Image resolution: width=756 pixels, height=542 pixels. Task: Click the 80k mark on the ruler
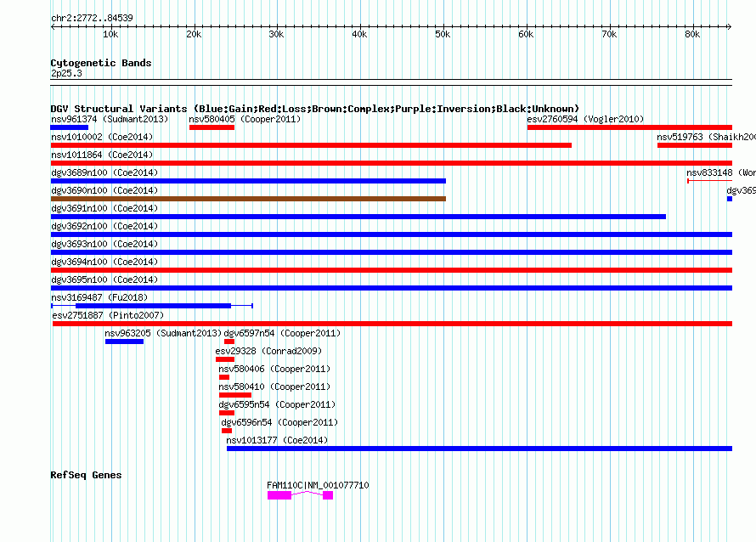pos(692,34)
